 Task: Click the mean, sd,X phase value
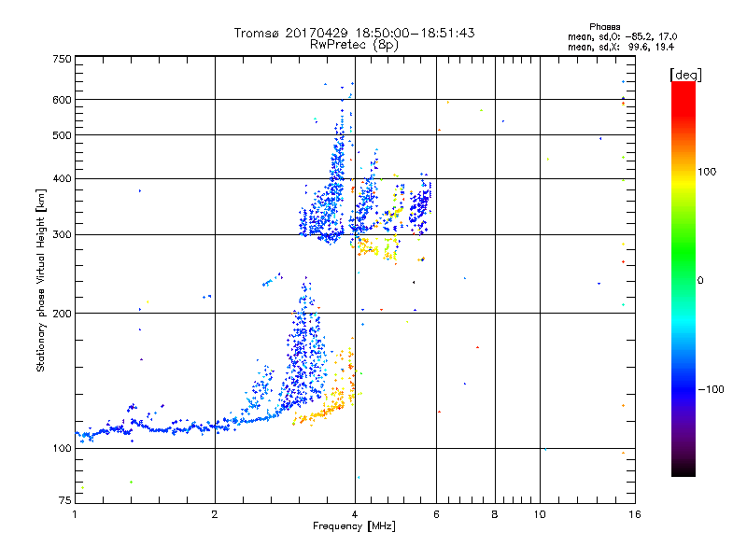pyautogui.click(x=621, y=47)
